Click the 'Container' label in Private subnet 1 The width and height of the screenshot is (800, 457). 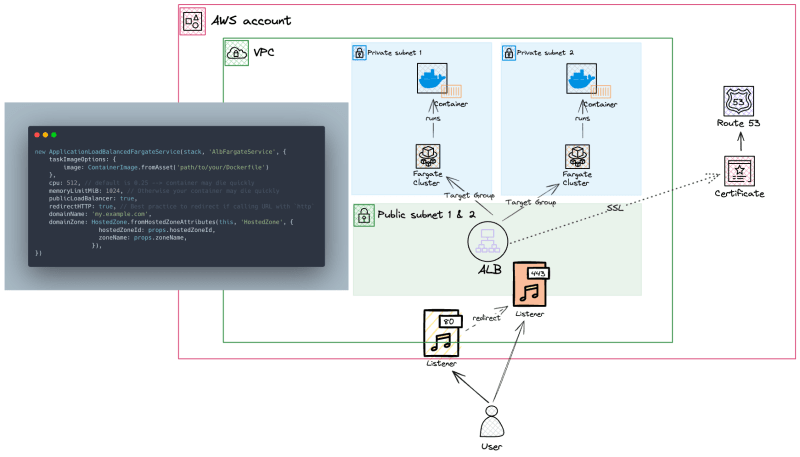pyautogui.click(x=451, y=104)
